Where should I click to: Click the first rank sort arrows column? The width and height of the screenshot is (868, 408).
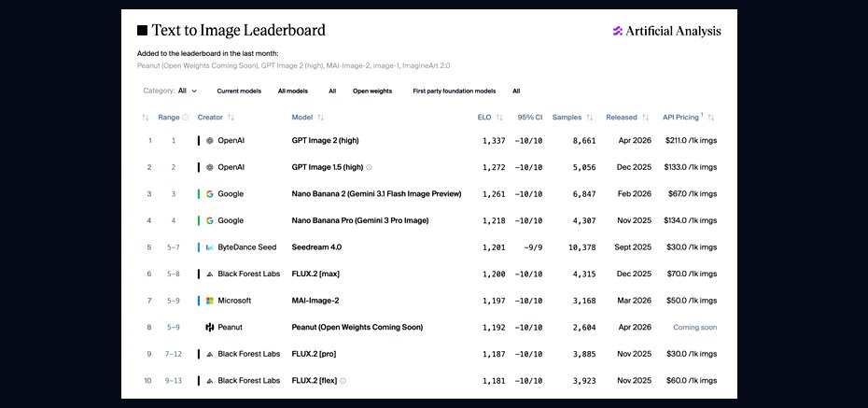coord(145,118)
